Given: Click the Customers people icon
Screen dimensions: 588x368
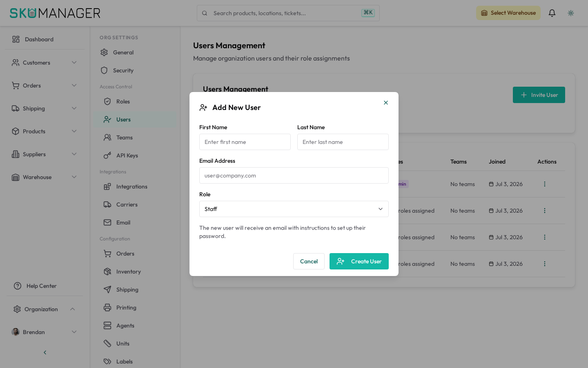Looking at the screenshot, I should (16, 63).
